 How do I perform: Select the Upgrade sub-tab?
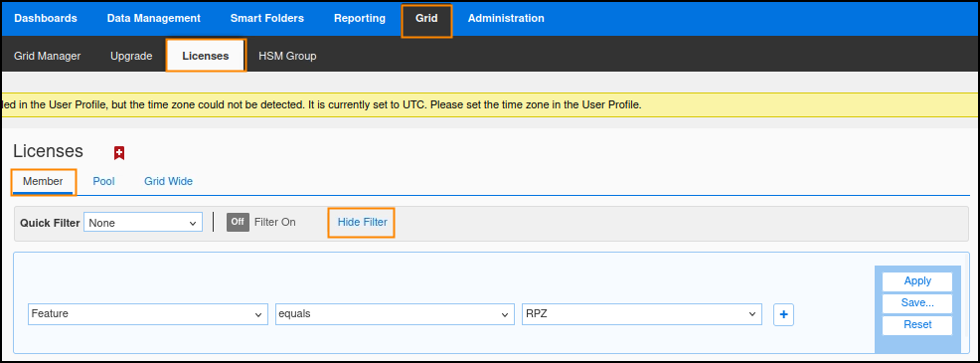[x=131, y=56]
